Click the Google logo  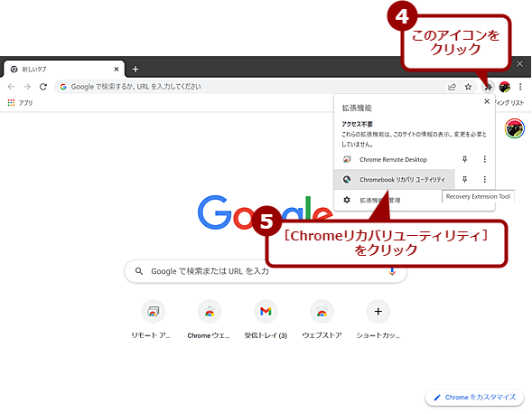[x=266, y=212]
